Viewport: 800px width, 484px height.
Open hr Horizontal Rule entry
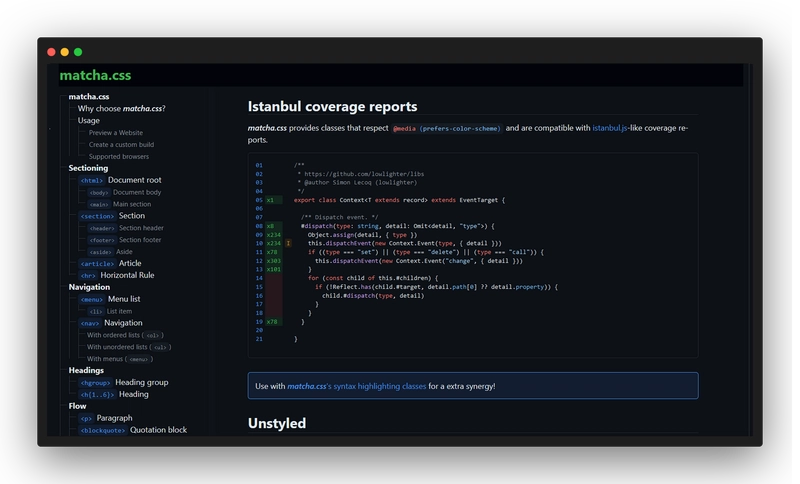[x=117, y=275]
